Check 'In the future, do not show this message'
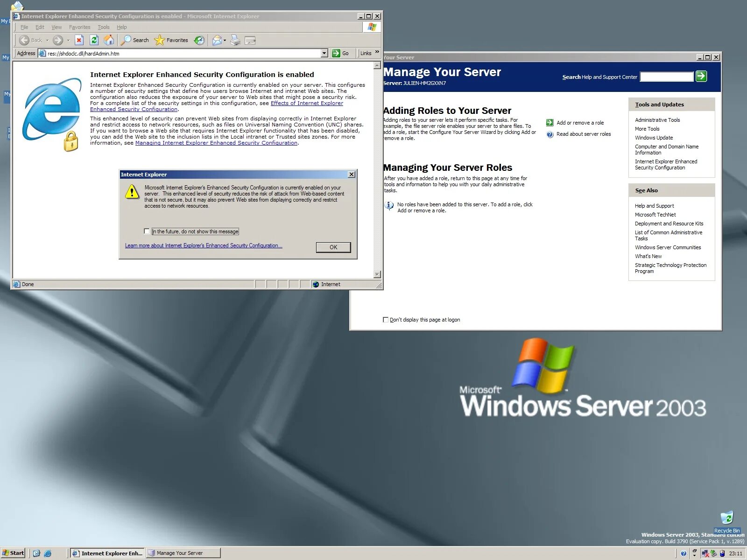 (x=147, y=231)
